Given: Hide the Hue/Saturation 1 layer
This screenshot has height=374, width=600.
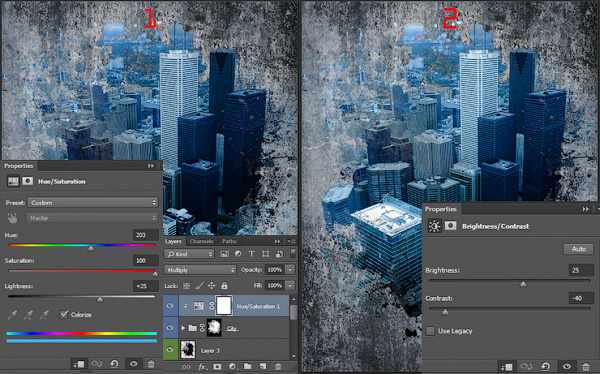Looking at the screenshot, I should (170, 305).
